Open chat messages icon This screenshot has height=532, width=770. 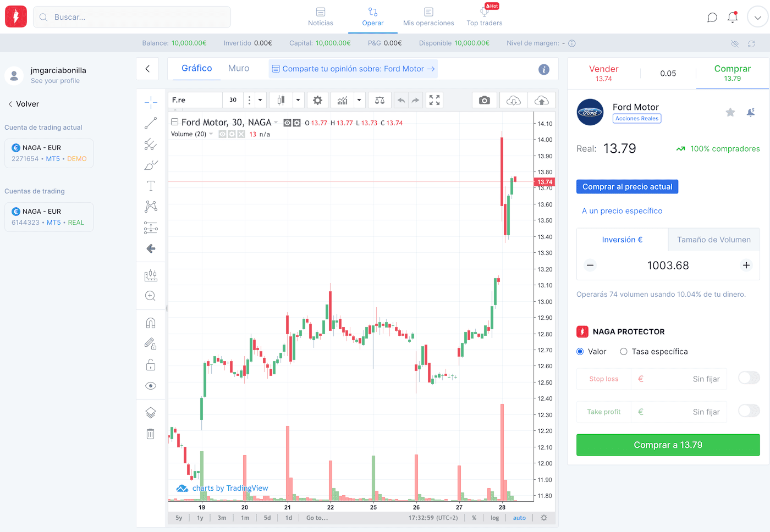coord(712,18)
